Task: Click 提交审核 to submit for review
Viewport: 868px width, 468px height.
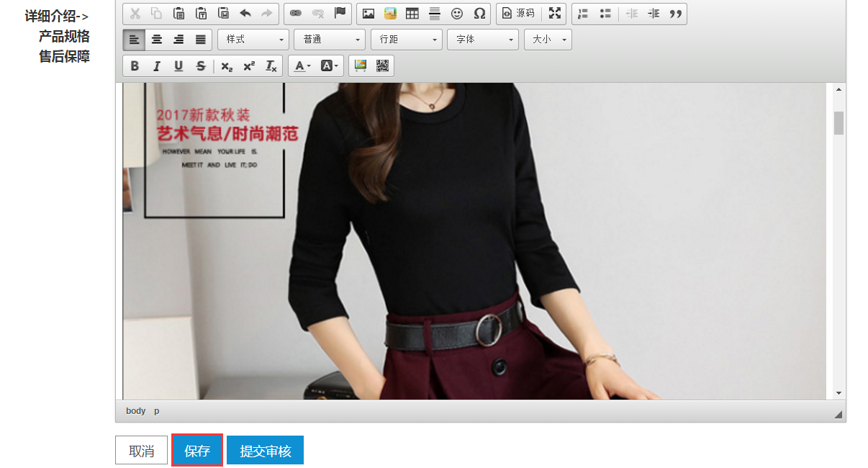Action: 265,451
